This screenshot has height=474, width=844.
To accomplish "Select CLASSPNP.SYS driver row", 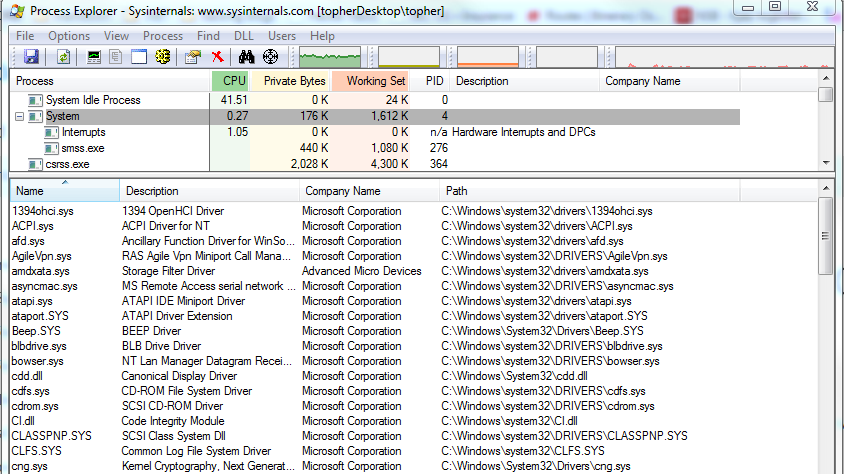I will point(375,436).
